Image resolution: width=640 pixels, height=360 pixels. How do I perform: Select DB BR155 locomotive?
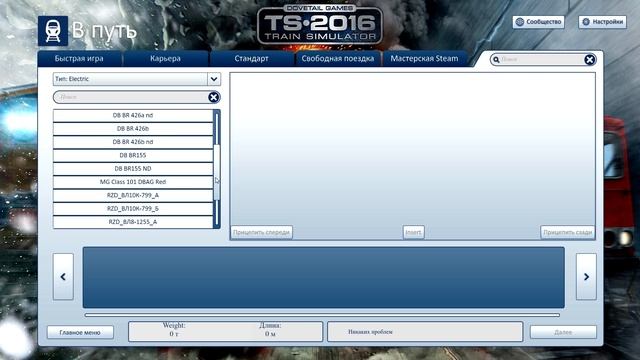133,155
